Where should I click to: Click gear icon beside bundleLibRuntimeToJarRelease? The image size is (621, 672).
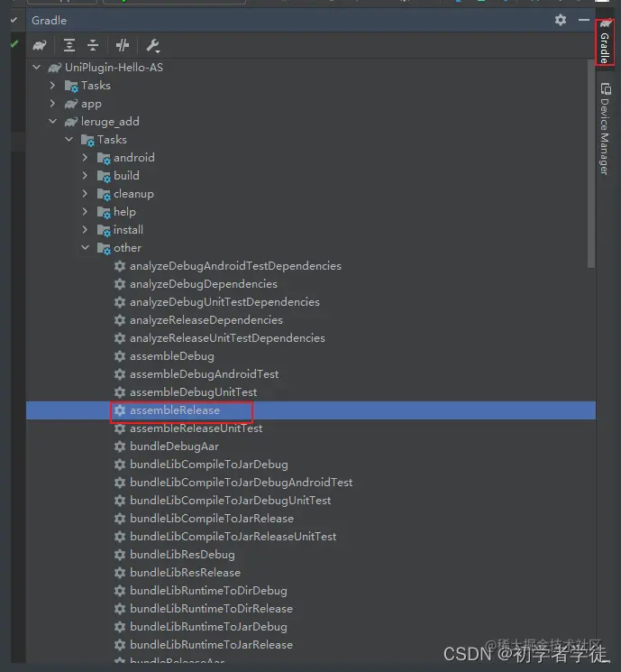click(120, 645)
